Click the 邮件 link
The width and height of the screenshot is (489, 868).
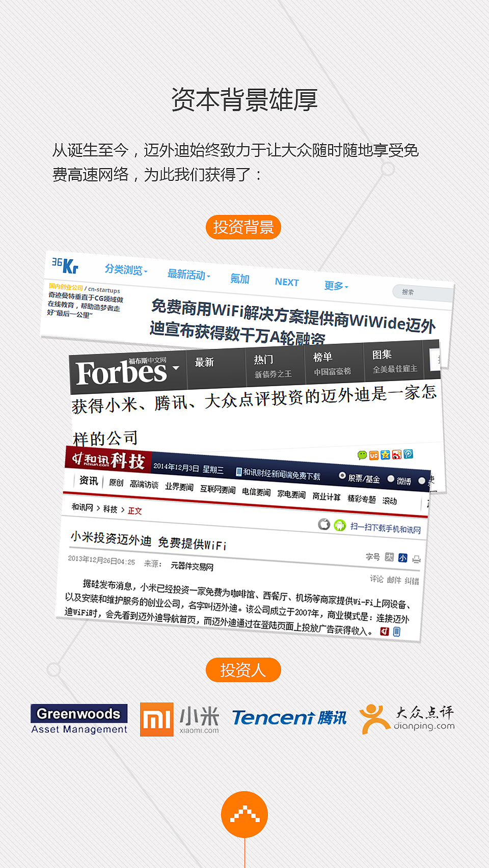tap(394, 580)
